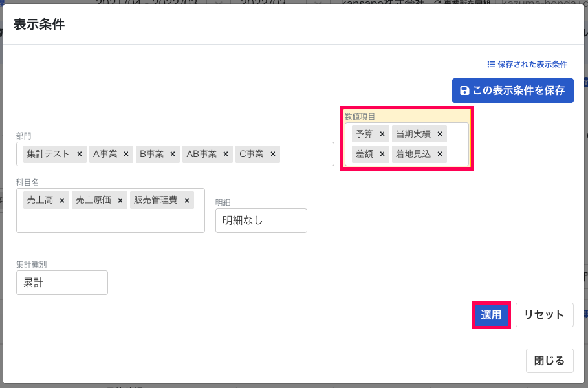Click the AB事業 tag text
This screenshot has width=588, height=388.
(202, 154)
